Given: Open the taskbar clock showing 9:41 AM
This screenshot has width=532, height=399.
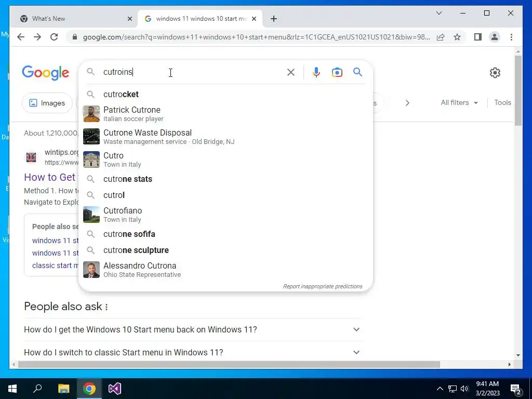Looking at the screenshot, I should pos(487,389).
